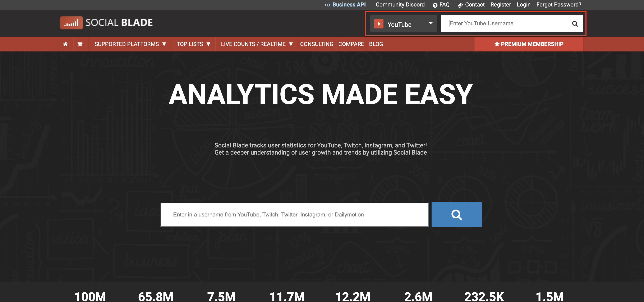Go to the Consulting page
Image resolution: width=644 pixels, height=302 pixels.
[317, 44]
